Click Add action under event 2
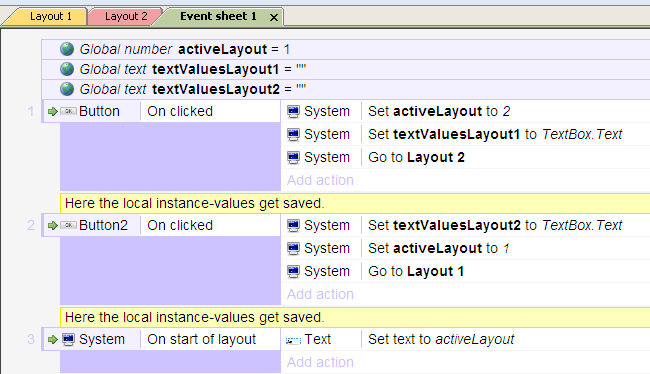Screen dimensions: 650x374 pyautogui.click(x=320, y=294)
